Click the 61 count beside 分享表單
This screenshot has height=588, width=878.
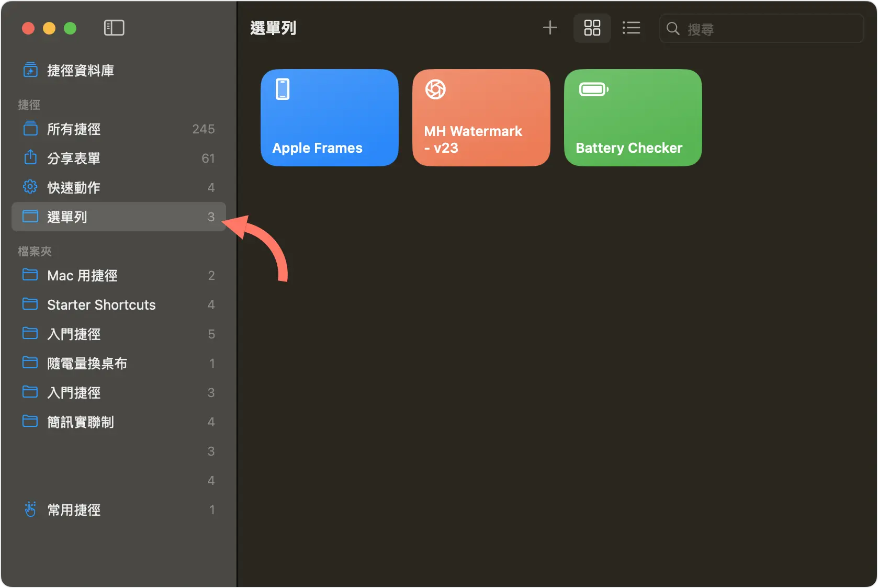point(208,159)
